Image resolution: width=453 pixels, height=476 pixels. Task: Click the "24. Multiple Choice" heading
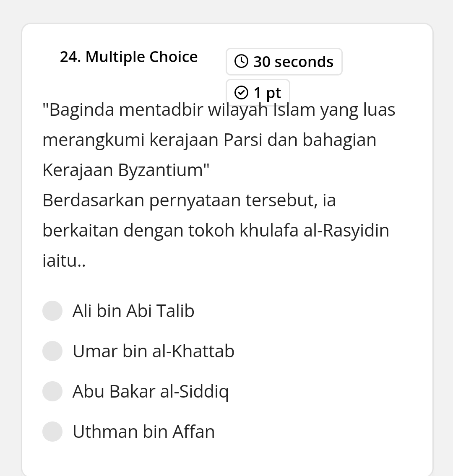(129, 57)
